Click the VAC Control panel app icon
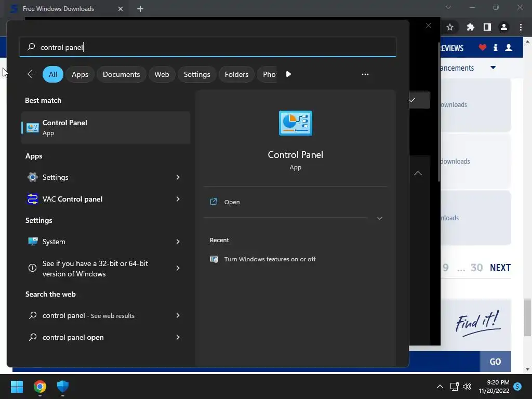This screenshot has height=399, width=532. point(33,199)
